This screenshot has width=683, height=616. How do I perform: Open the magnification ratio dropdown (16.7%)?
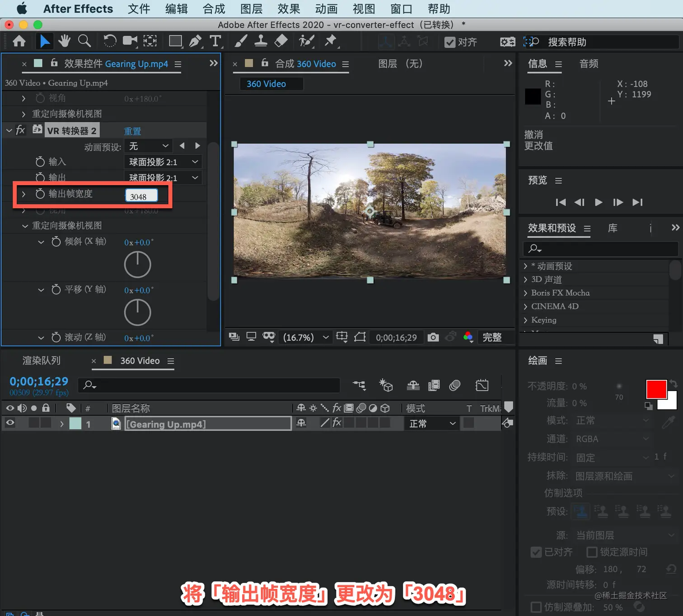coord(305,337)
